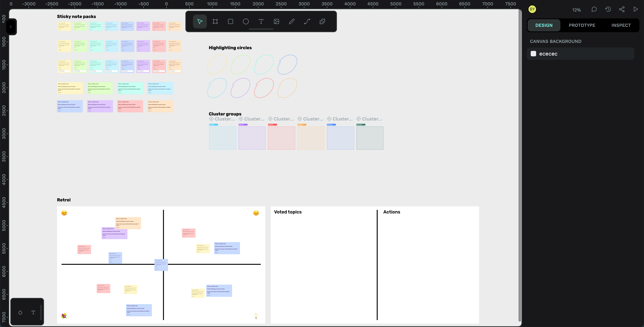The image size is (644, 327).
Task: Select the Move pointer tool
Action: 200,21
